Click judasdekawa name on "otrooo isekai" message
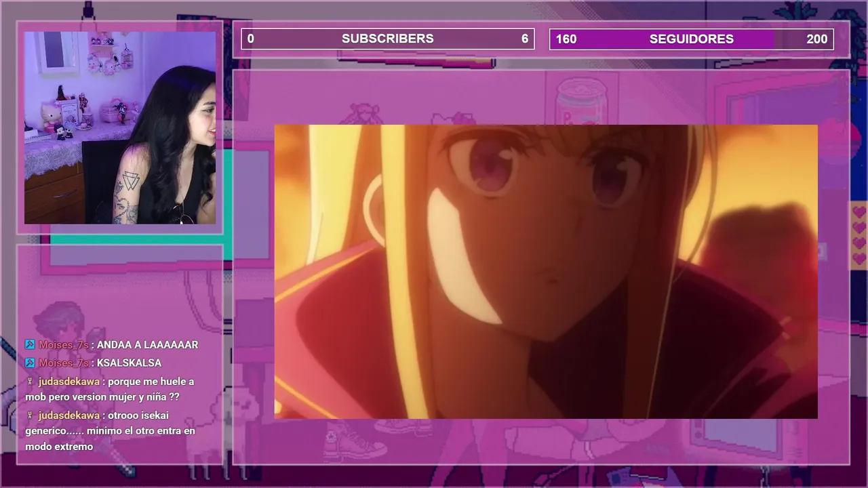 point(68,415)
